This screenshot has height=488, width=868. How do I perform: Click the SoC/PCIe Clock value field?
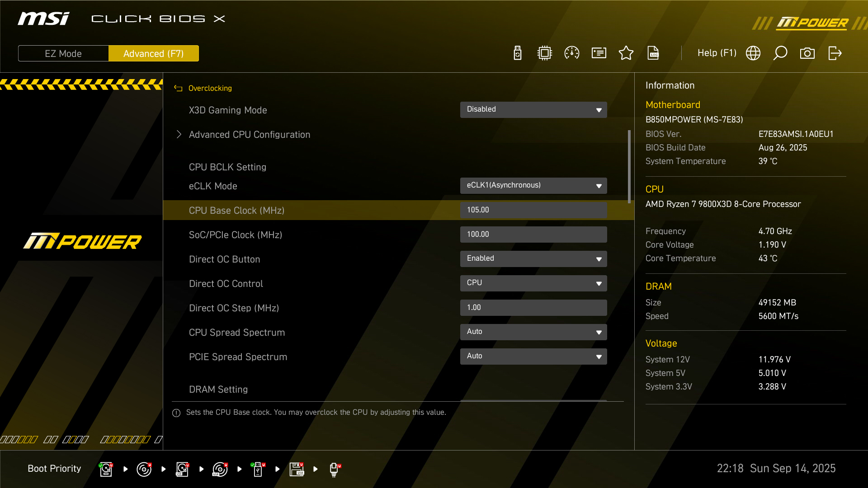(533, 235)
